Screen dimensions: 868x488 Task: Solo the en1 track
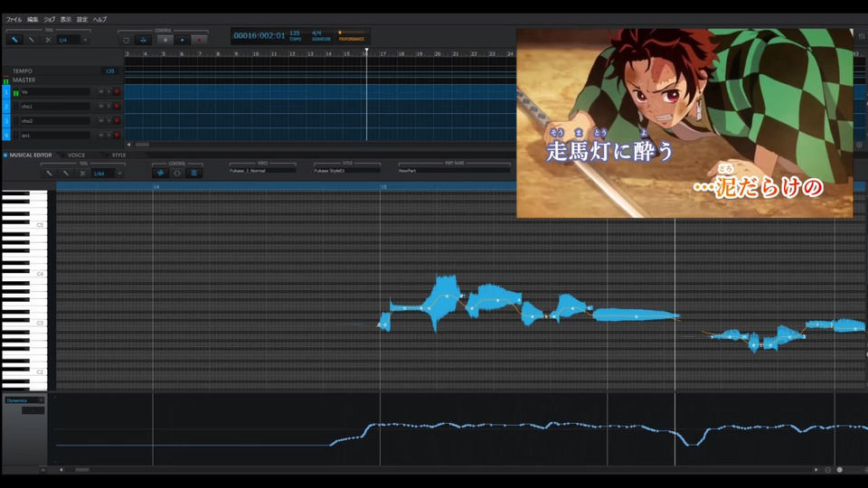(x=108, y=135)
